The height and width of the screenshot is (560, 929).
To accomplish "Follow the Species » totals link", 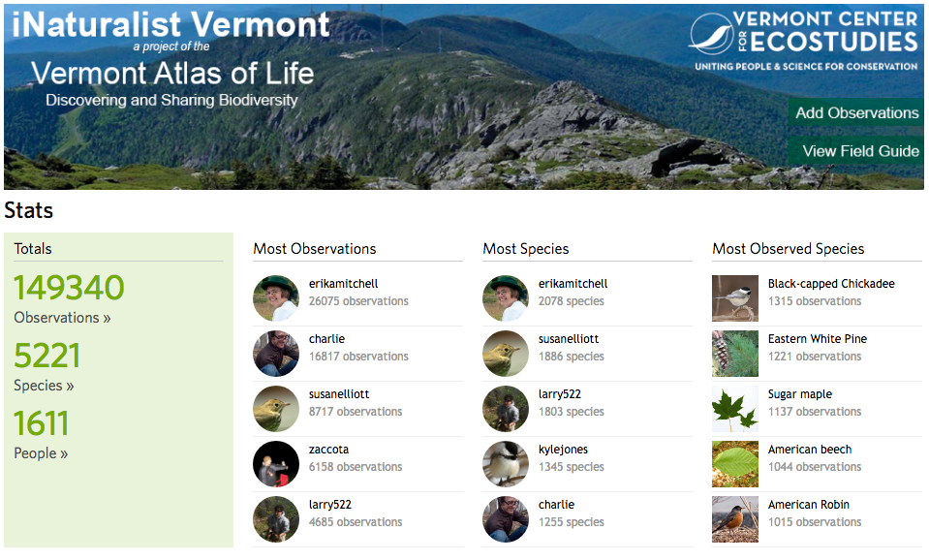I will pos(44,386).
